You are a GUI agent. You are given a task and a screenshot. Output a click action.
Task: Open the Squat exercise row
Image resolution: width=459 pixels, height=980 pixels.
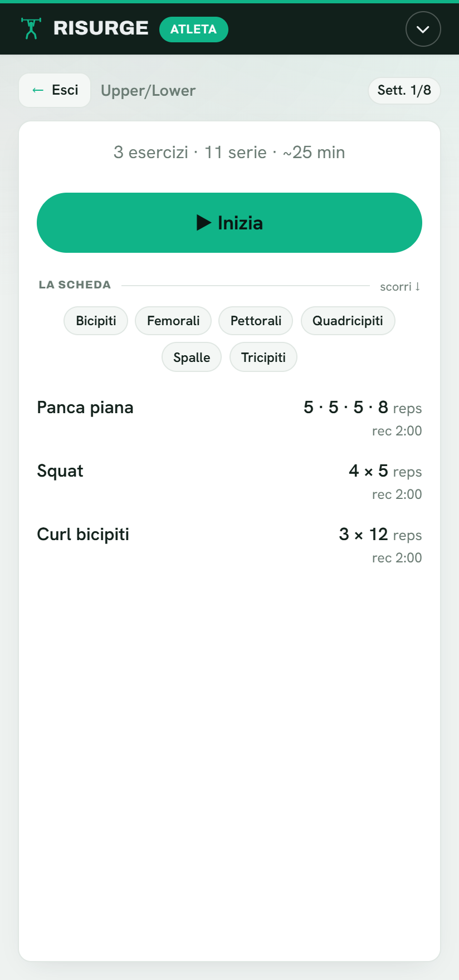click(x=229, y=482)
